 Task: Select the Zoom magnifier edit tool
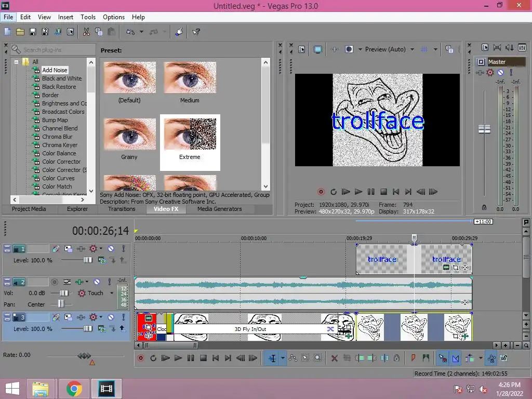pyautogui.click(x=317, y=358)
